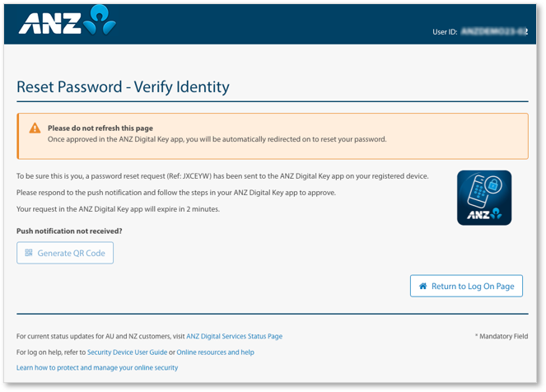This screenshot has width=546, height=392.
Task: Click the User ID label in header
Action: (x=444, y=32)
